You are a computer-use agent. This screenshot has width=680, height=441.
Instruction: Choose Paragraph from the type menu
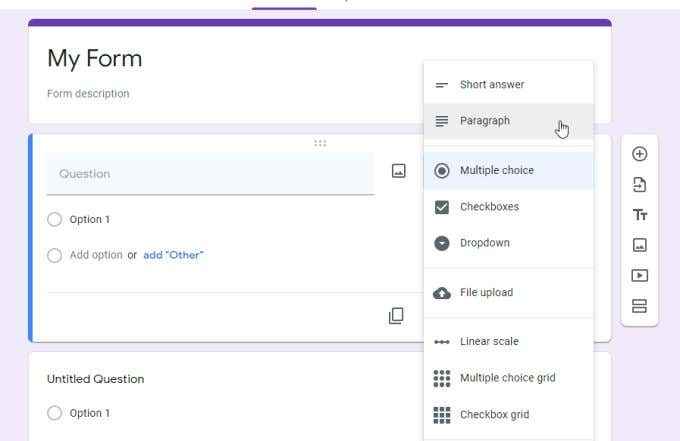tap(508, 121)
